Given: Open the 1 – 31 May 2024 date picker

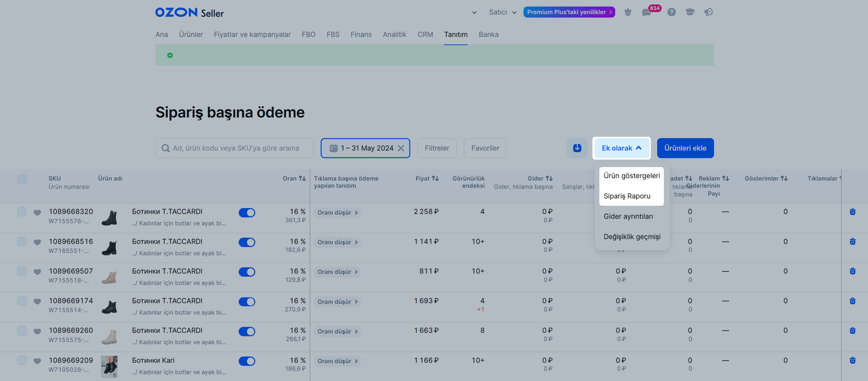Looking at the screenshot, I should pyautogui.click(x=365, y=148).
